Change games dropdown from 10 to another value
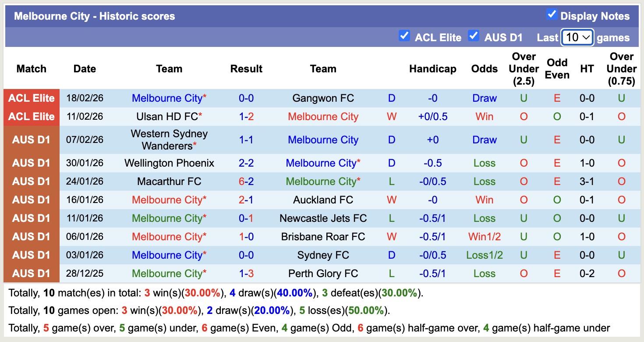This screenshot has width=644, height=342. (577, 37)
